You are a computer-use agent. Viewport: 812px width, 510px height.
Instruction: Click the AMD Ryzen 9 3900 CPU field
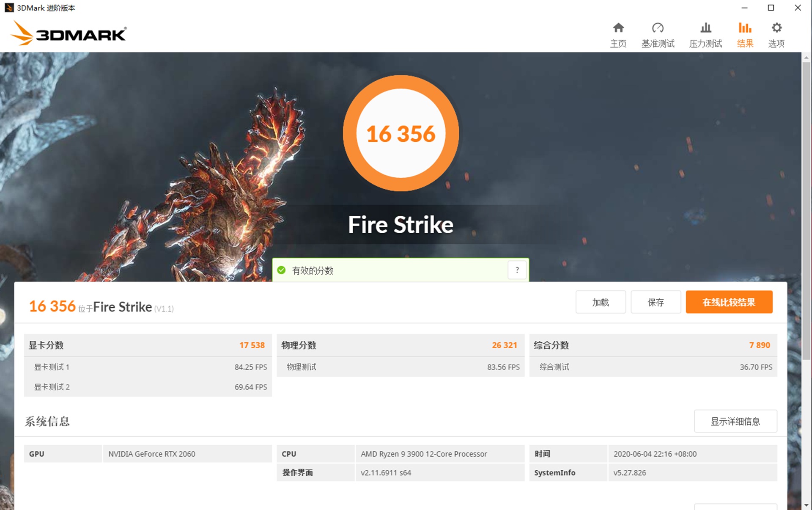[x=423, y=454]
